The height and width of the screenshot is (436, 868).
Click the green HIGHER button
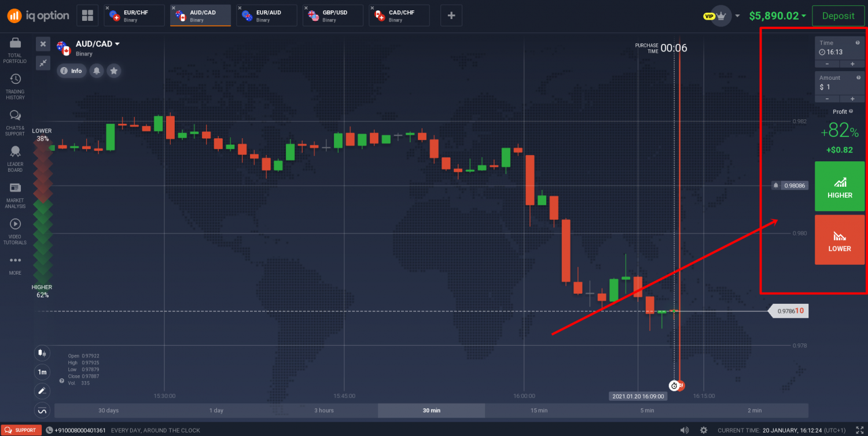coord(840,186)
